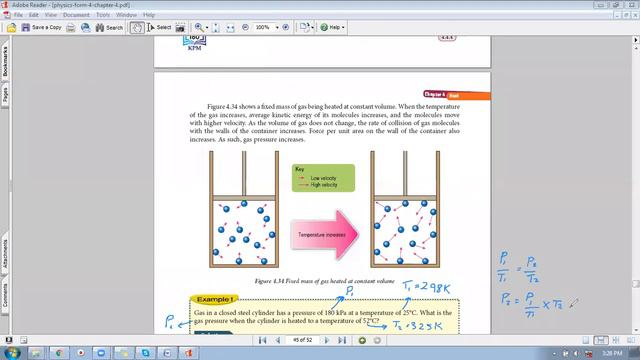Open the Edit menu

(33, 15)
